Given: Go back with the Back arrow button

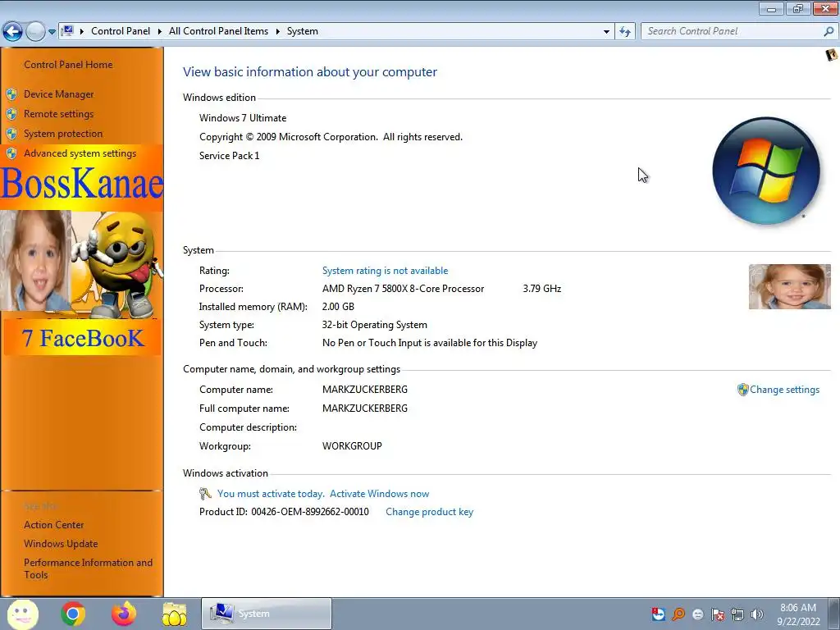Looking at the screenshot, I should click(12, 32).
